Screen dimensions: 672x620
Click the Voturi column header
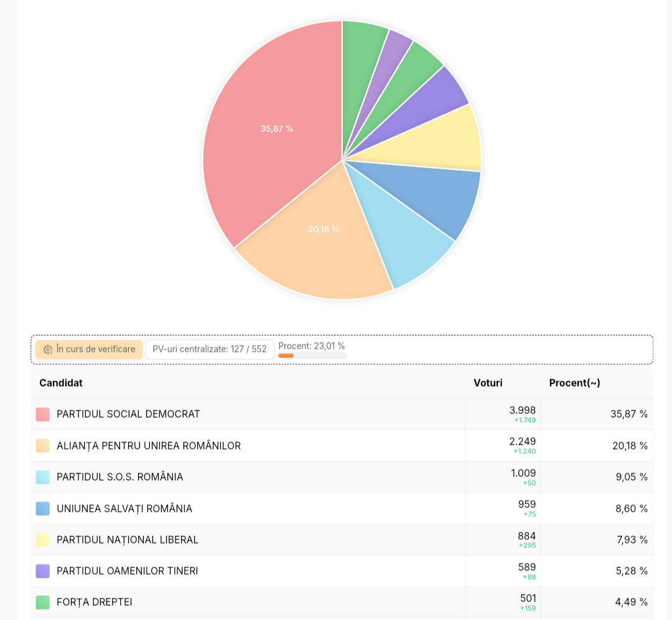[x=488, y=383]
